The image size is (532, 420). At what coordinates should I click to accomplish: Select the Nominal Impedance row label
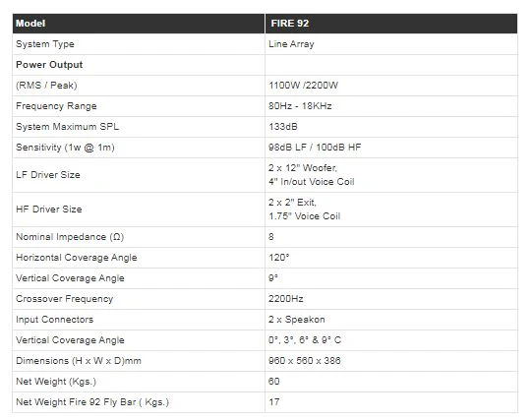pos(70,237)
